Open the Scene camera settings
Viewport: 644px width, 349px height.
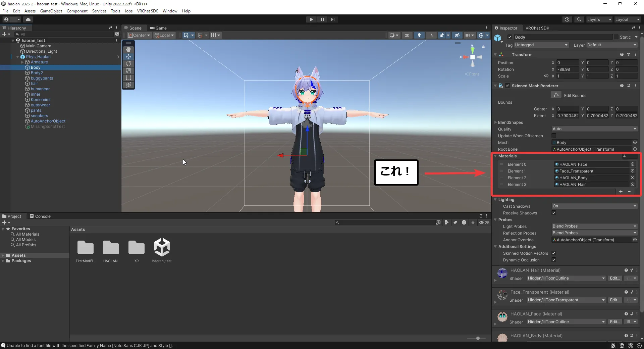[469, 35]
